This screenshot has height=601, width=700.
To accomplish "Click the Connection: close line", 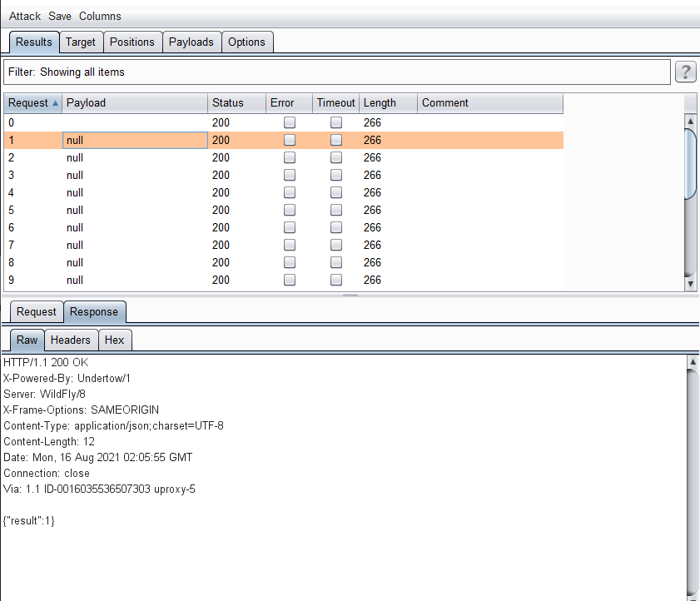I will 47,474.
